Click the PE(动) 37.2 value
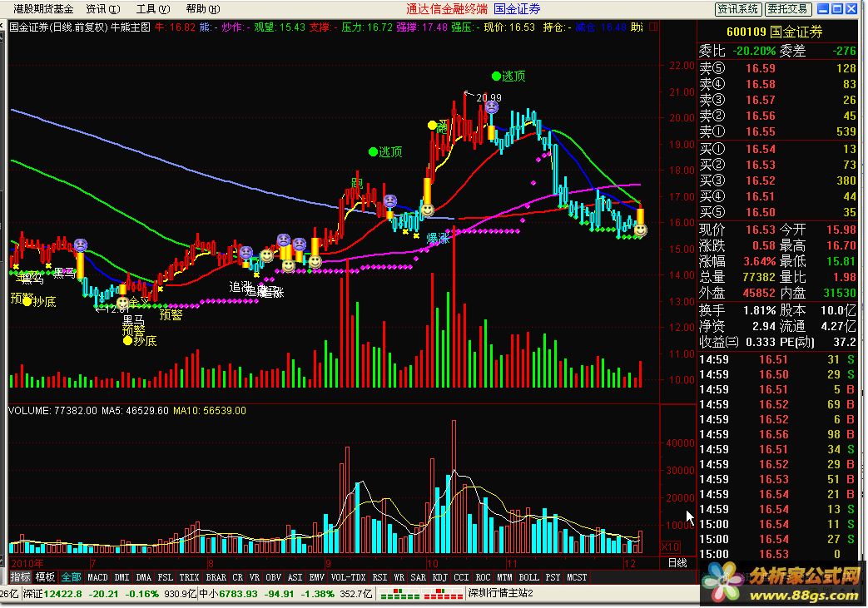The height and width of the screenshot is (608, 868). (x=844, y=342)
